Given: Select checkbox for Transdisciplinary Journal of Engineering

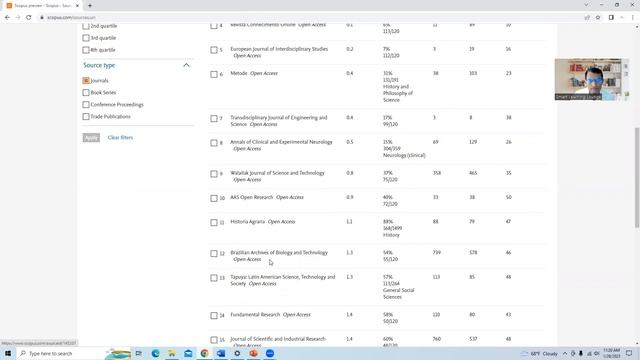Looking at the screenshot, I should click(214, 118).
